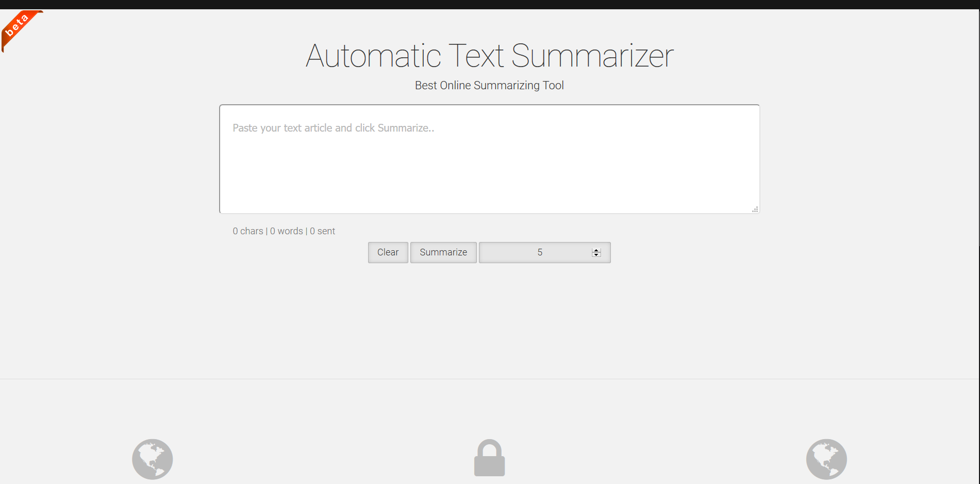
Task: Click the Best Online Summarizing Tool subtitle
Action: pos(489,86)
